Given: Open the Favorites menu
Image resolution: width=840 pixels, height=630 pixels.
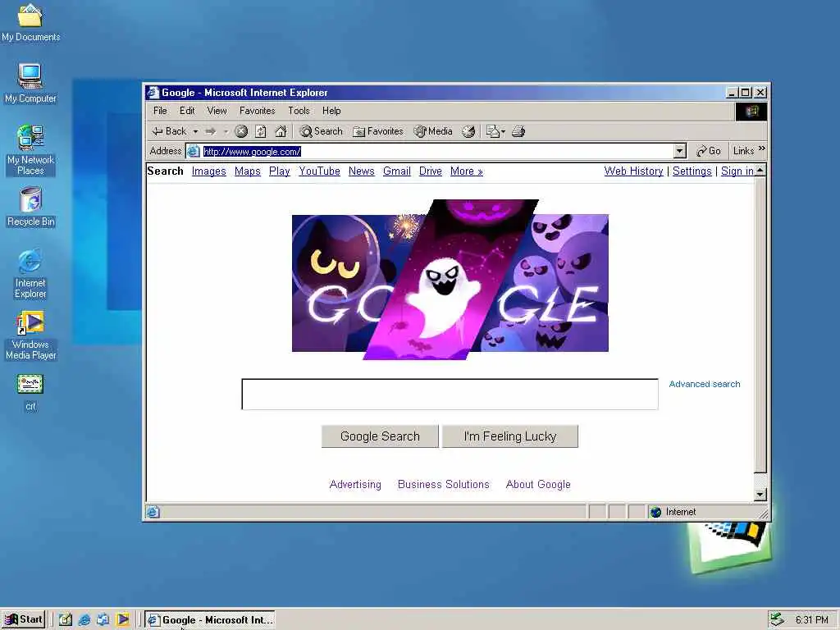Looking at the screenshot, I should pos(257,111).
